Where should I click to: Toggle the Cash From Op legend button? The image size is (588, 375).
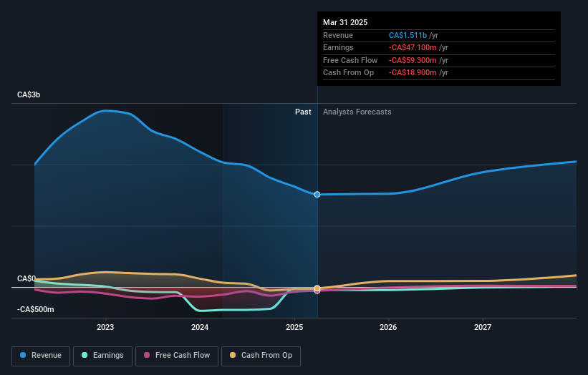(x=261, y=356)
